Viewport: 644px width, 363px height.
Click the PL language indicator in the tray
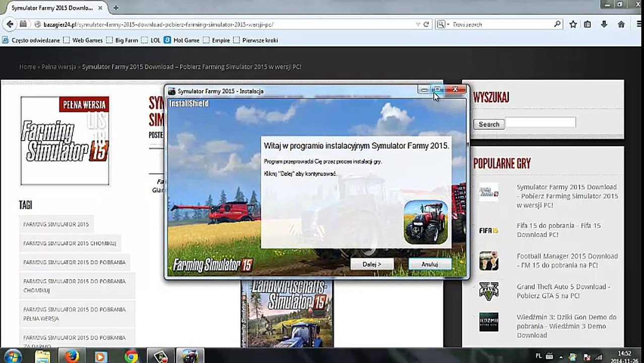(x=539, y=356)
